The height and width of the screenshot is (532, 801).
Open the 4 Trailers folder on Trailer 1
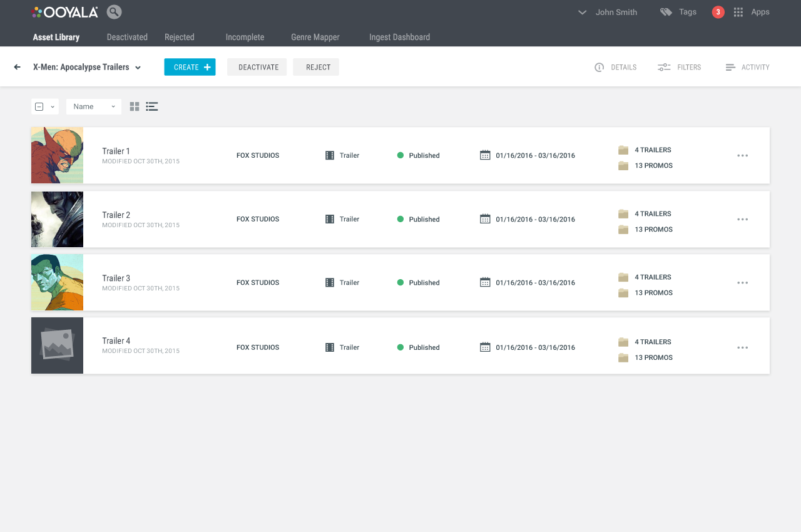pos(645,150)
